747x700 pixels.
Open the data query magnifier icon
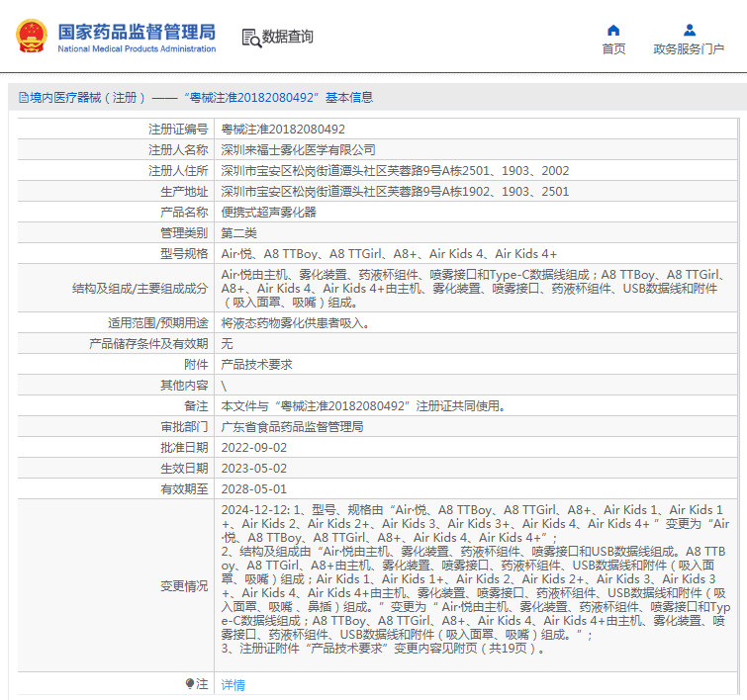tap(251, 39)
